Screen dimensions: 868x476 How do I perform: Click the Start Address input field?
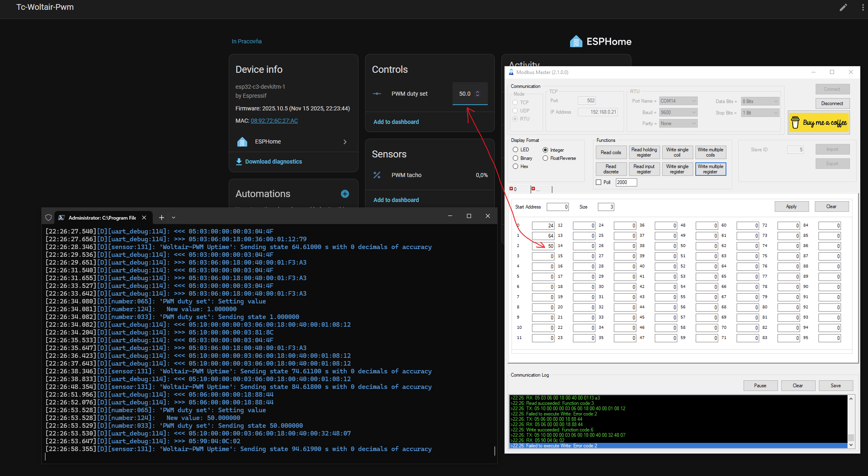(557, 207)
